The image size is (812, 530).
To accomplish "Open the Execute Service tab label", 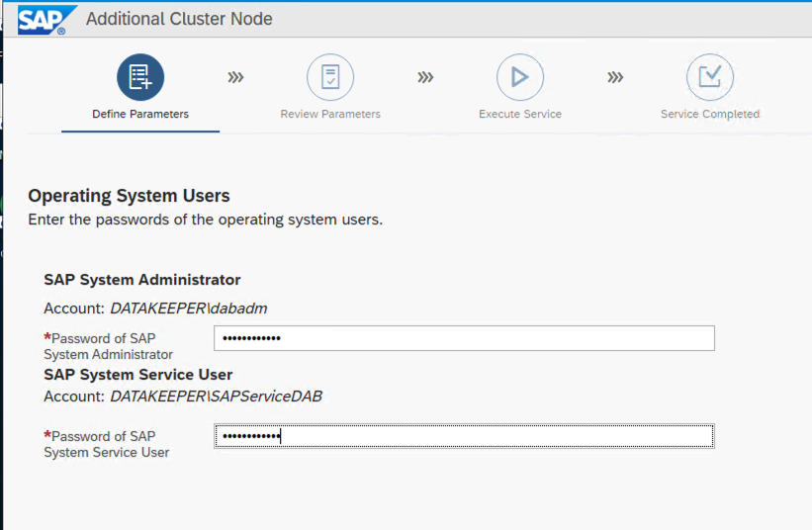I will click(520, 114).
